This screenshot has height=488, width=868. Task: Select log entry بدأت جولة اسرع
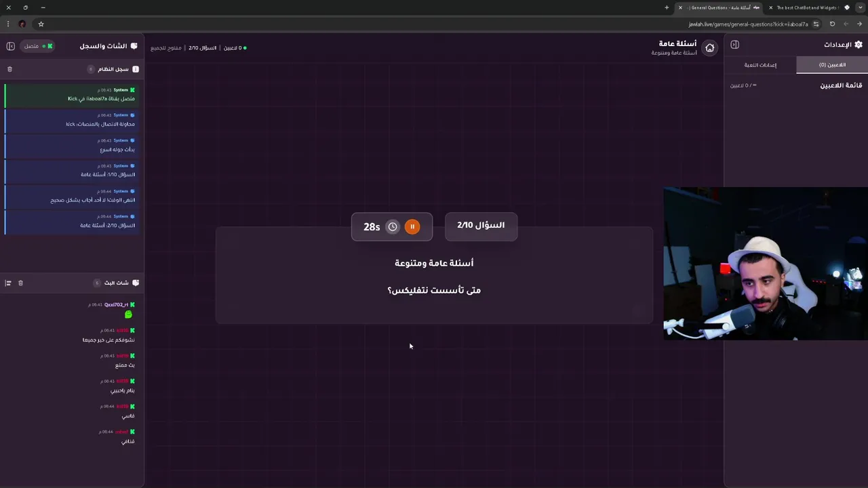[x=72, y=145]
